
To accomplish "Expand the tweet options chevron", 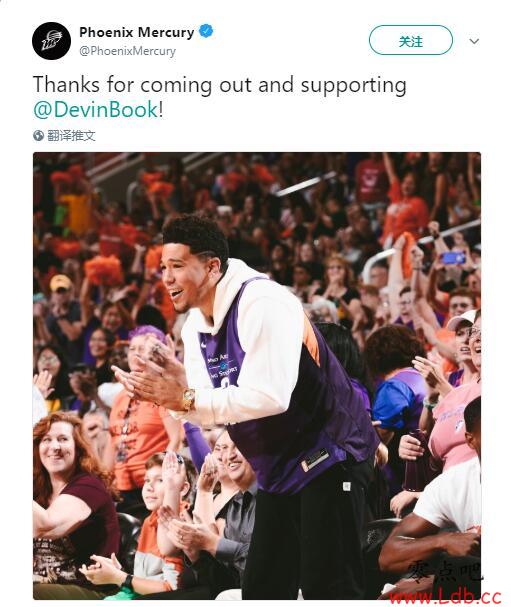I will click(x=474, y=41).
